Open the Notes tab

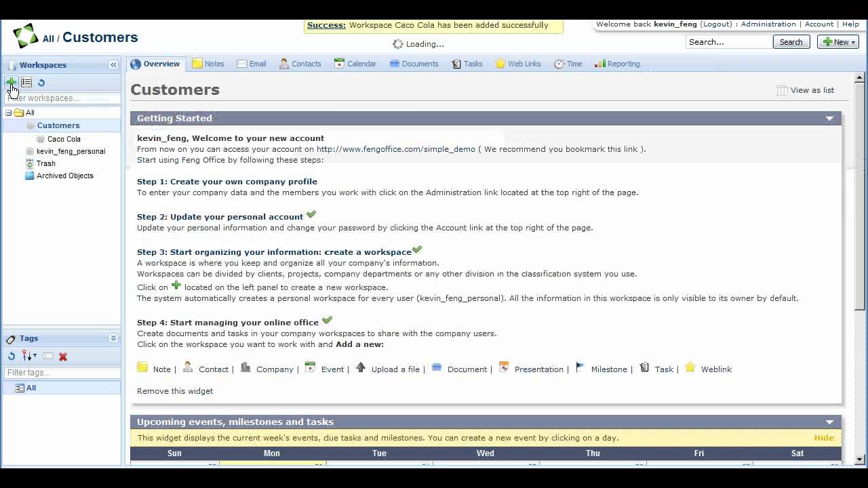tap(208, 64)
